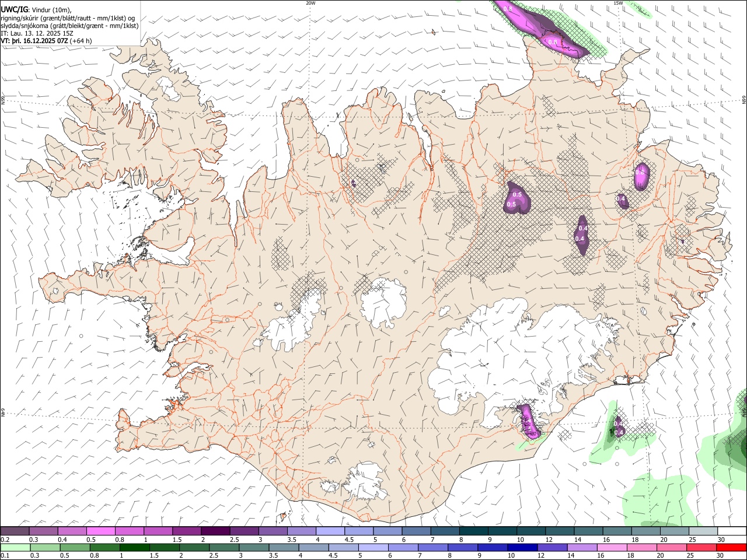Click the pale green 0.1 swatch in lower legend
747x560 pixels.
click(15, 547)
